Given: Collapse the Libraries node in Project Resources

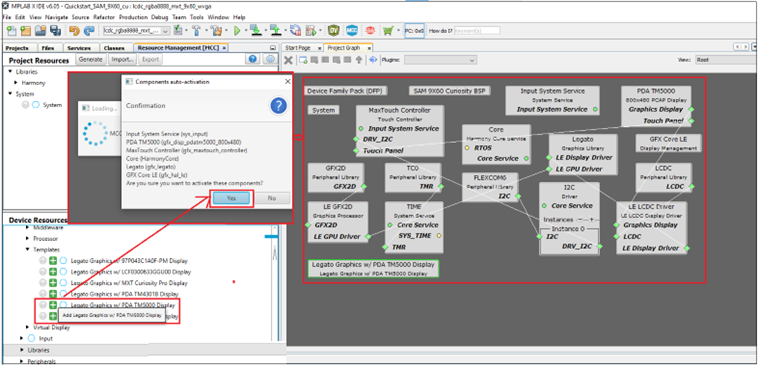Looking at the screenshot, I should click(11, 72).
